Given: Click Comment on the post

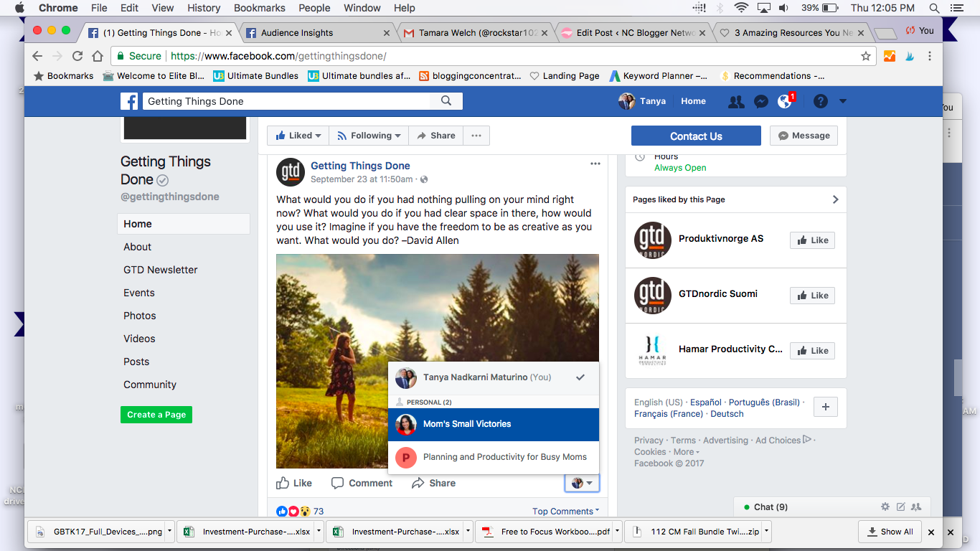Looking at the screenshot, I should 362,483.
